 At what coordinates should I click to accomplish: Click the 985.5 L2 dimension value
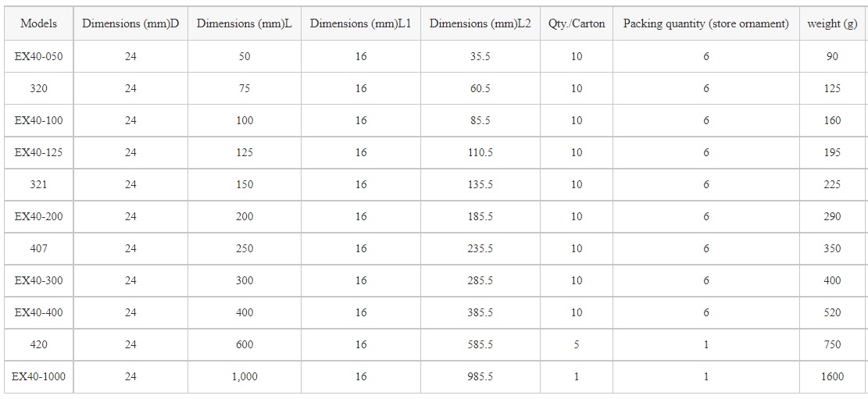480,376
